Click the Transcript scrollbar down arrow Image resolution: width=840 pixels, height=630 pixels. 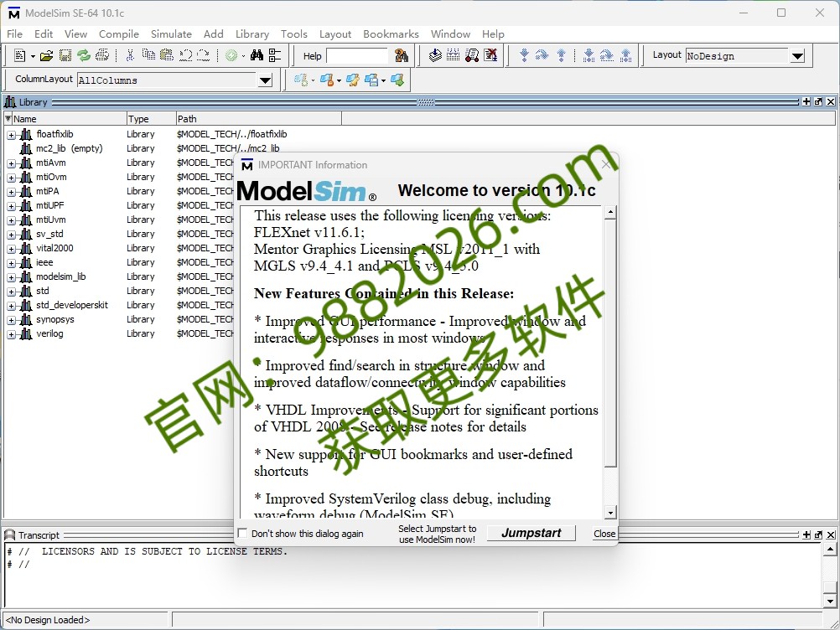830,601
